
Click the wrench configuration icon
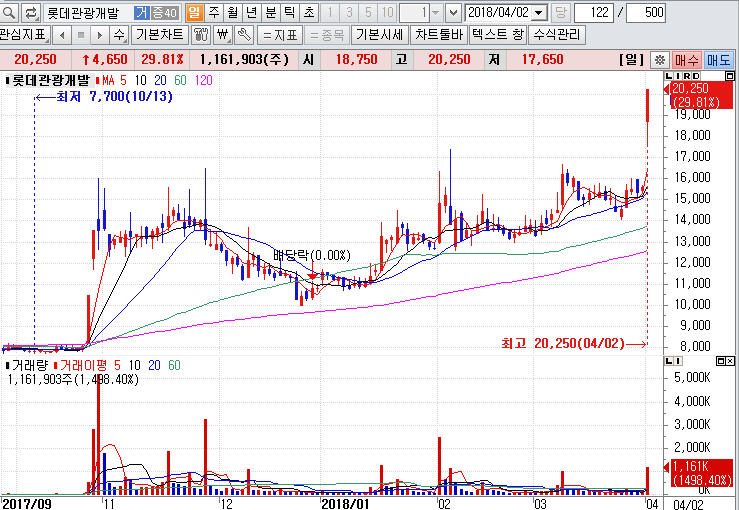click(x=242, y=34)
